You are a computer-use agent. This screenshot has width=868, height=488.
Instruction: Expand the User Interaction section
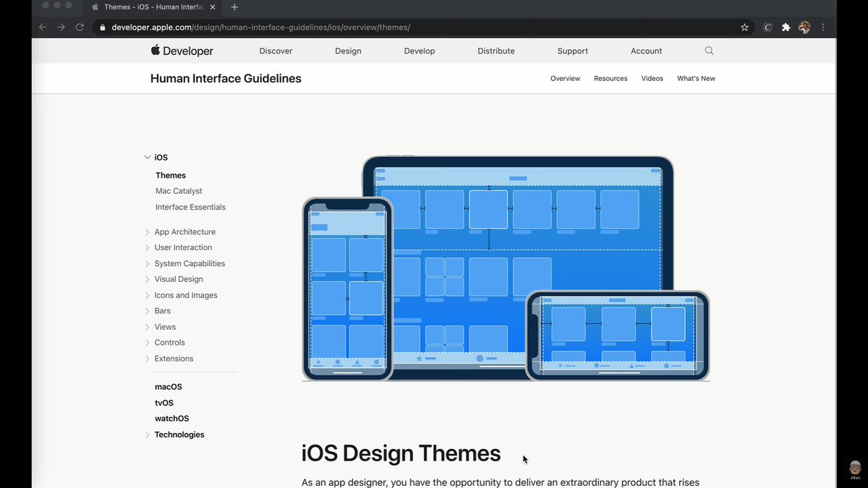pos(148,248)
